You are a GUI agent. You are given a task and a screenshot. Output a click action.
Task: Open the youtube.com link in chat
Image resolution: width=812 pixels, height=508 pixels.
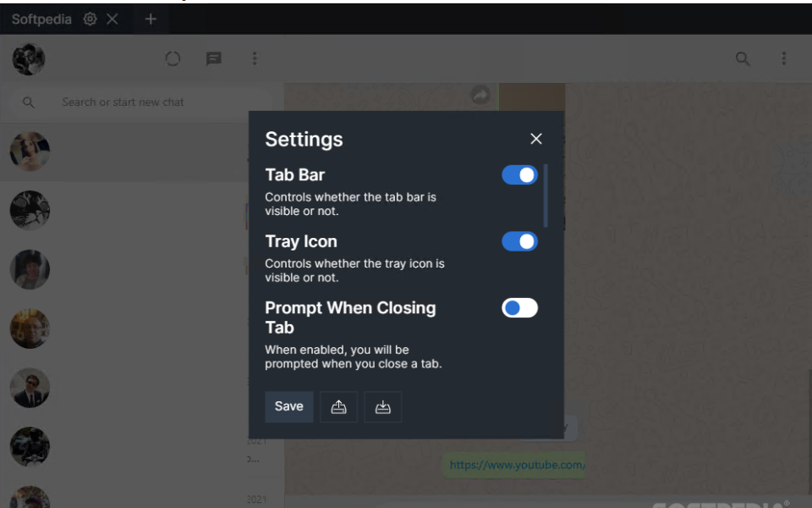pos(518,465)
